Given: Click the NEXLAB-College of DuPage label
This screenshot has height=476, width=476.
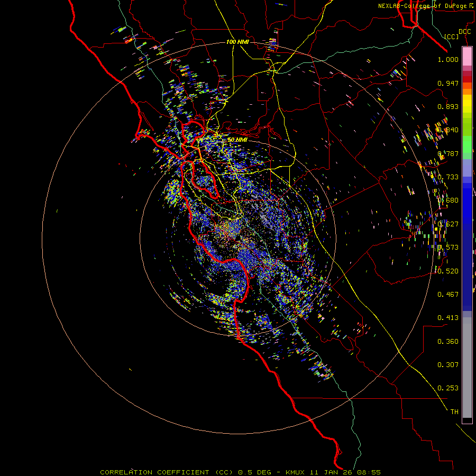Looking at the screenshot, I should pyautogui.click(x=426, y=6).
